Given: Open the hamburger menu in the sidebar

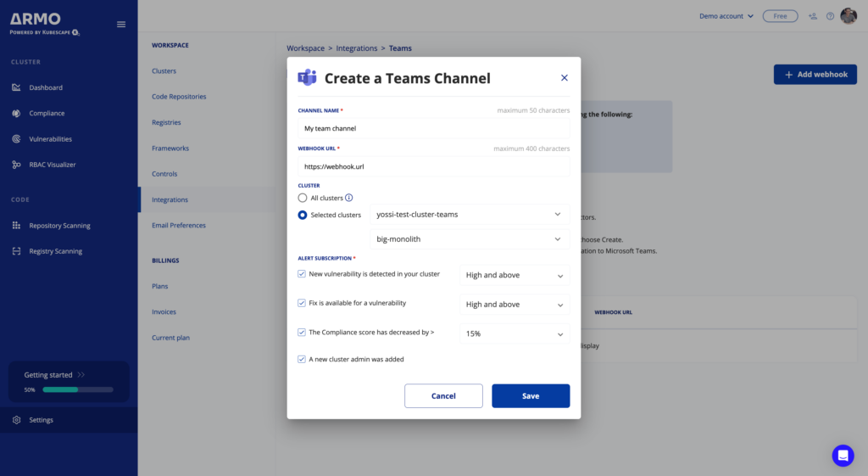Looking at the screenshot, I should pyautogui.click(x=121, y=25).
